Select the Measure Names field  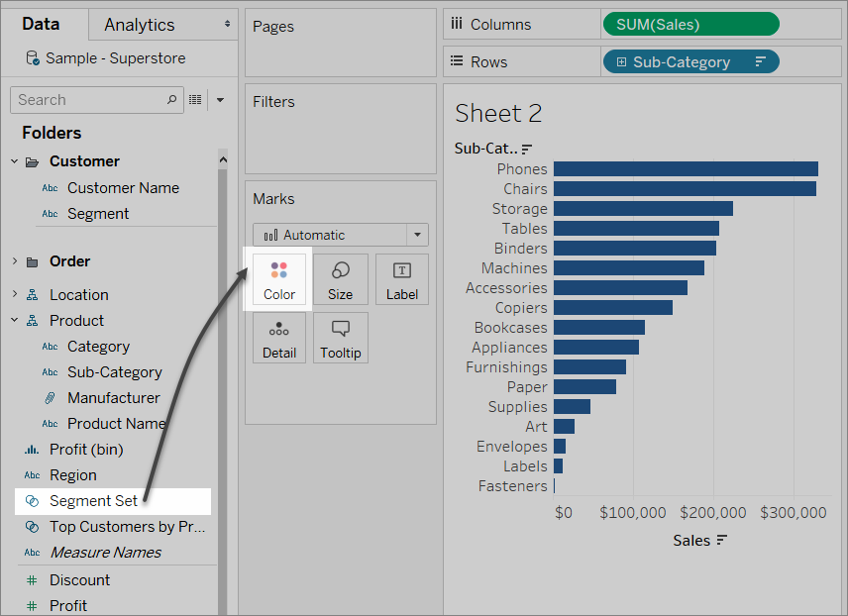(x=105, y=553)
